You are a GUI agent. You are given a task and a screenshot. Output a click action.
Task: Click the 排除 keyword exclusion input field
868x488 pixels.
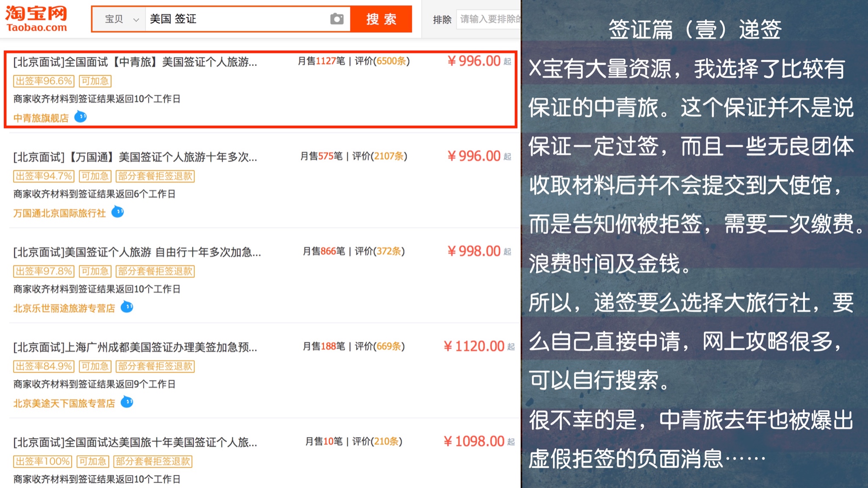[490, 19]
